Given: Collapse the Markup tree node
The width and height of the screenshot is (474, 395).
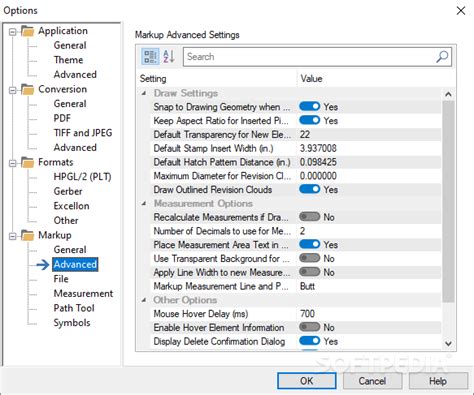Looking at the screenshot, I should click(x=12, y=236).
